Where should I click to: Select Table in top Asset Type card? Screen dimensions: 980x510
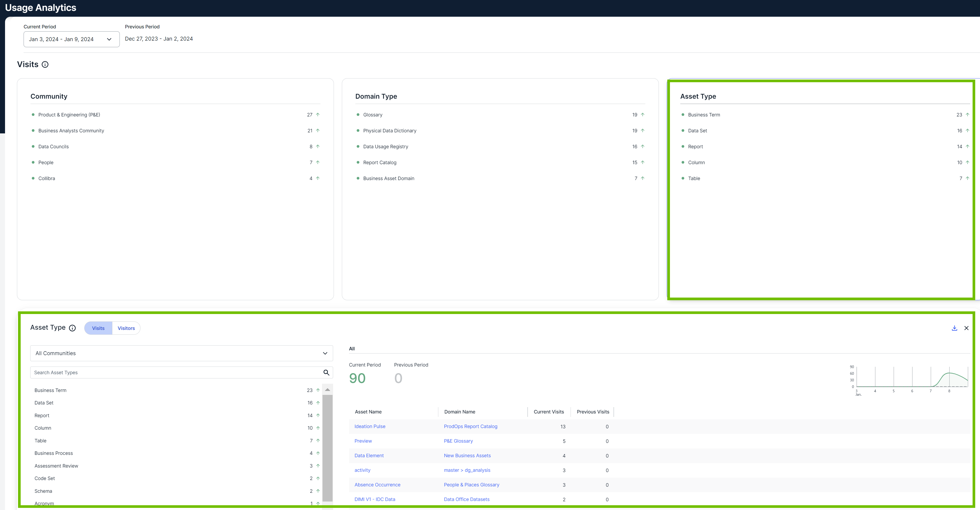point(825,178)
